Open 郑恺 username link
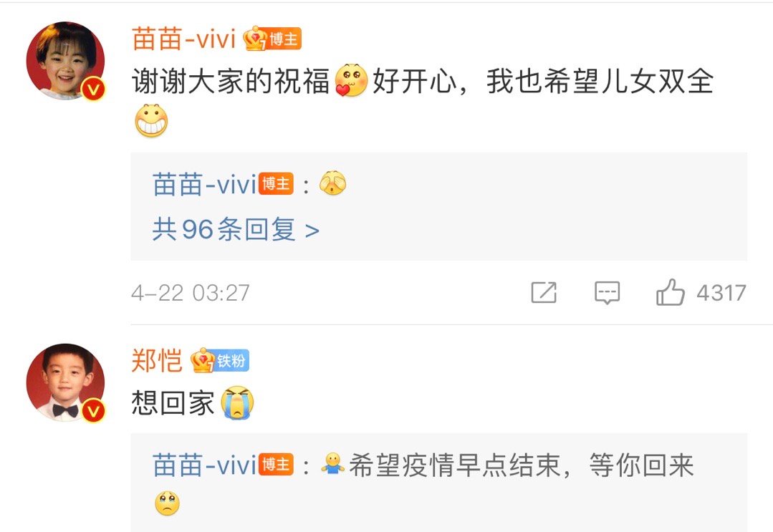The width and height of the screenshot is (773, 532). coord(157,361)
